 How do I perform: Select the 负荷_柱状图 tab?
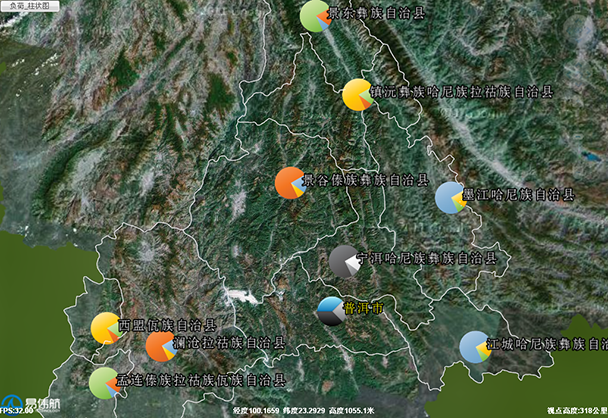coord(30,6)
